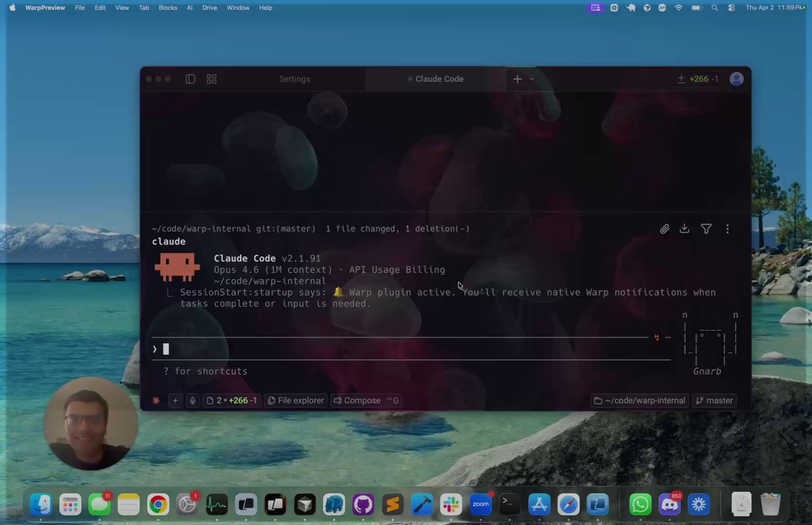812x525 pixels.
Task: Open the ~/code/warp-internal directory chip
Action: point(640,400)
